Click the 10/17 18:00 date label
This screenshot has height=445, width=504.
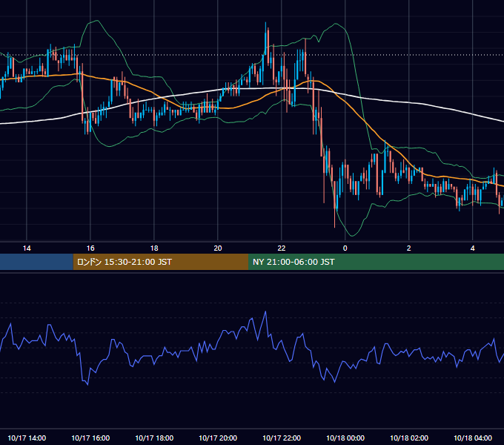click(154, 438)
